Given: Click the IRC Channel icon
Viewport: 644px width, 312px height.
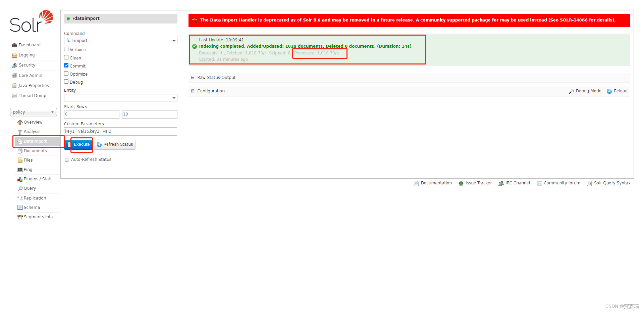Looking at the screenshot, I should [x=501, y=183].
